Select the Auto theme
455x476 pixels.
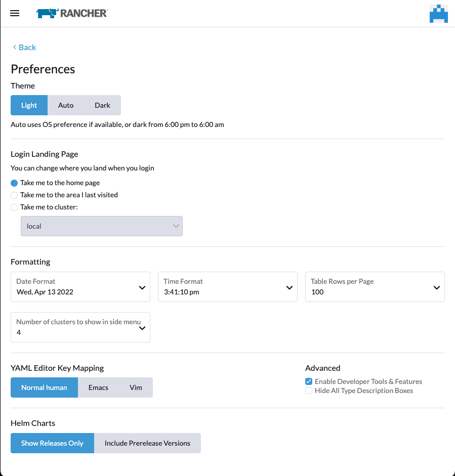66,105
